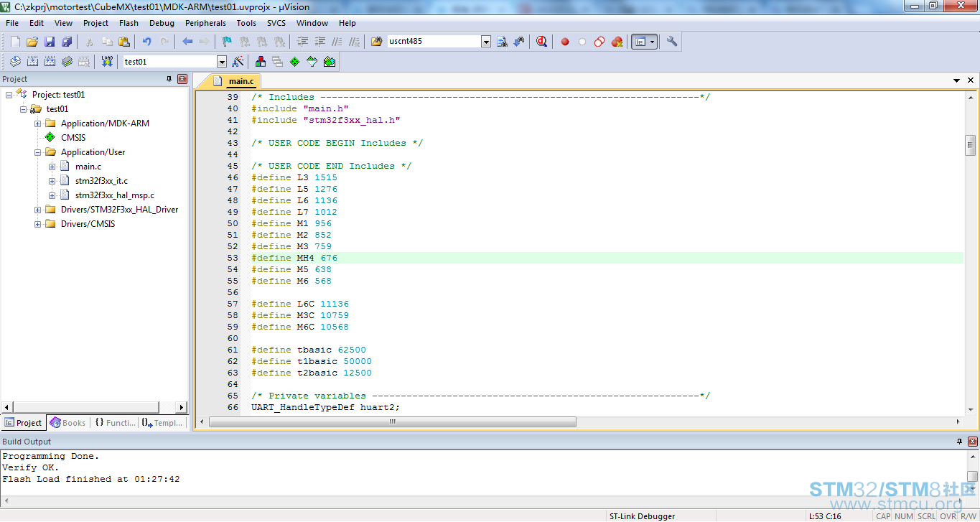The image size is (980, 522).
Task: Open the Flash menu
Action: pyautogui.click(x=129, y=23)
